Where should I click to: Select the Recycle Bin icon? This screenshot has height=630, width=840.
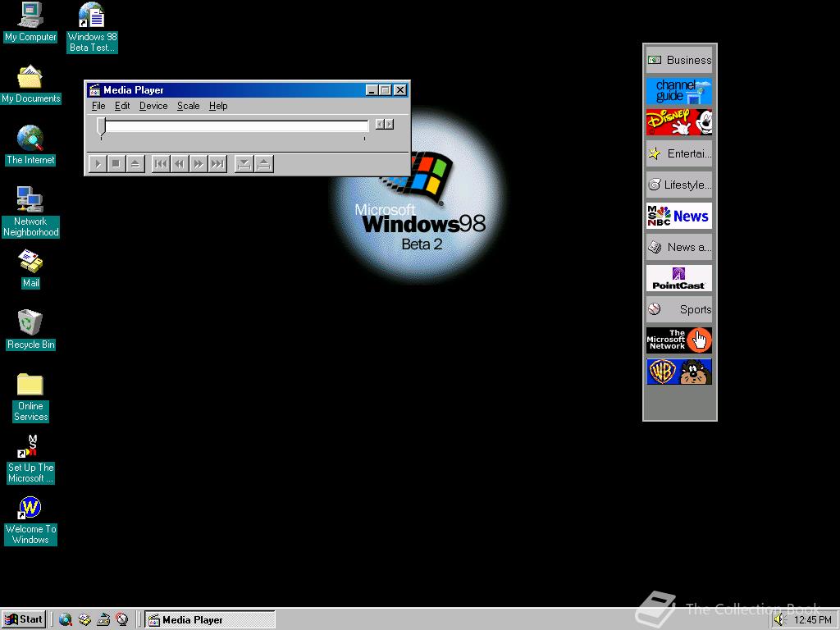[x=30, y=330]
